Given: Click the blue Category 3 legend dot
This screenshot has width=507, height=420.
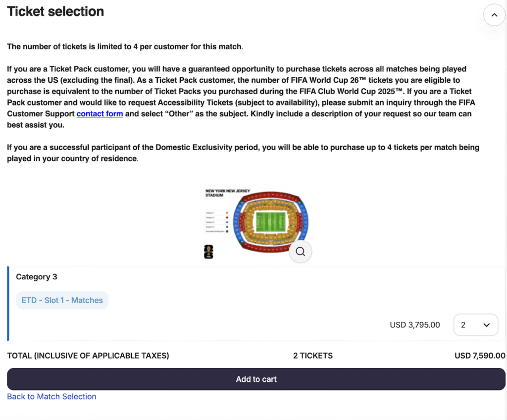Looking at the screenshot, I should 227,222.
